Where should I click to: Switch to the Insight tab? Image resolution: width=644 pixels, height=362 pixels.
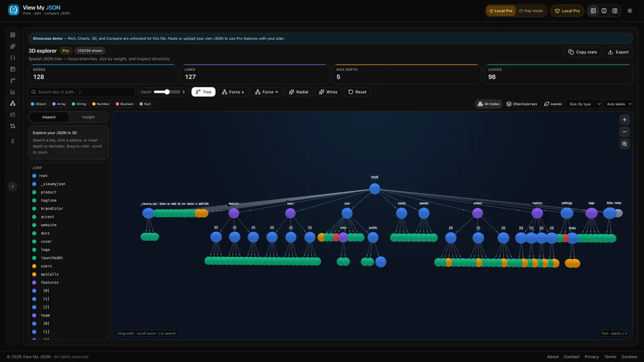89,117
